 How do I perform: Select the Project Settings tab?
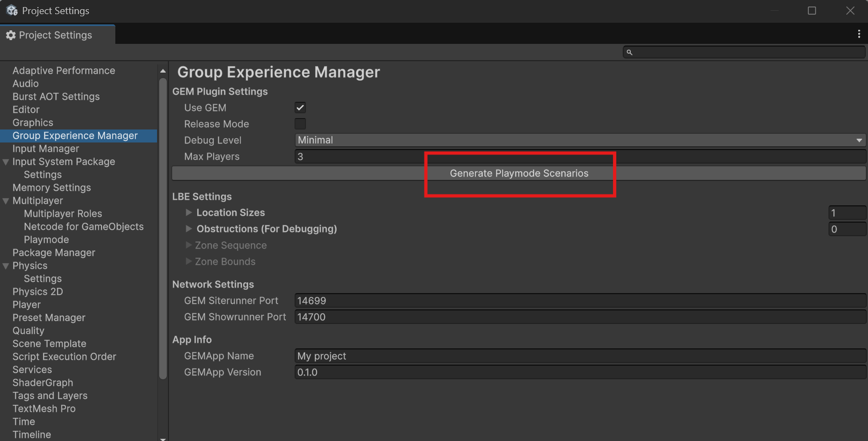point(55,35)
